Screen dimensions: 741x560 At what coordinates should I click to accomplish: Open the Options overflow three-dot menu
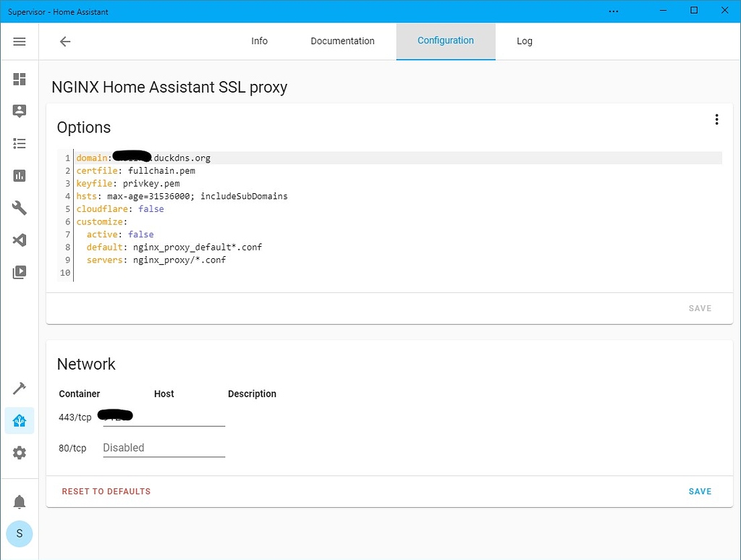716,119
